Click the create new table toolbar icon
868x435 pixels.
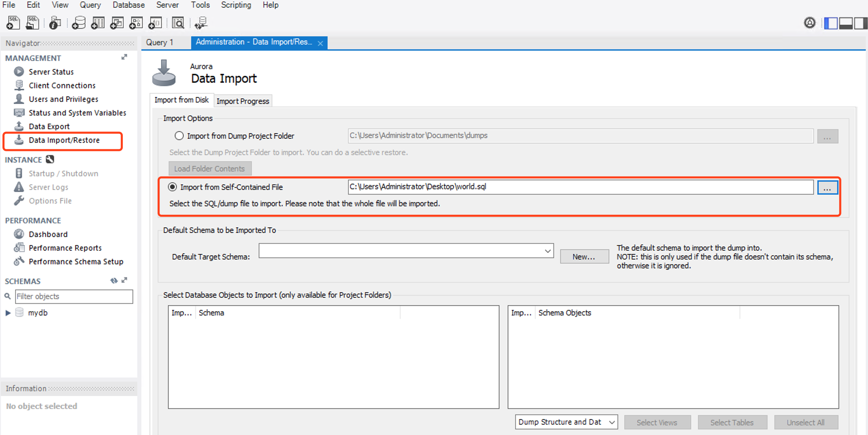click(98, 23)
